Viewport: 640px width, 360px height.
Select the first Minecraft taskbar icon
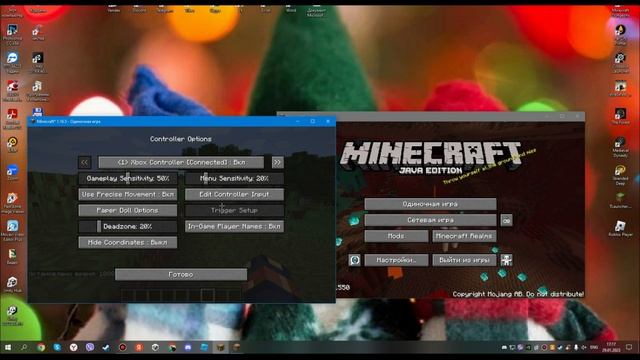220,347
